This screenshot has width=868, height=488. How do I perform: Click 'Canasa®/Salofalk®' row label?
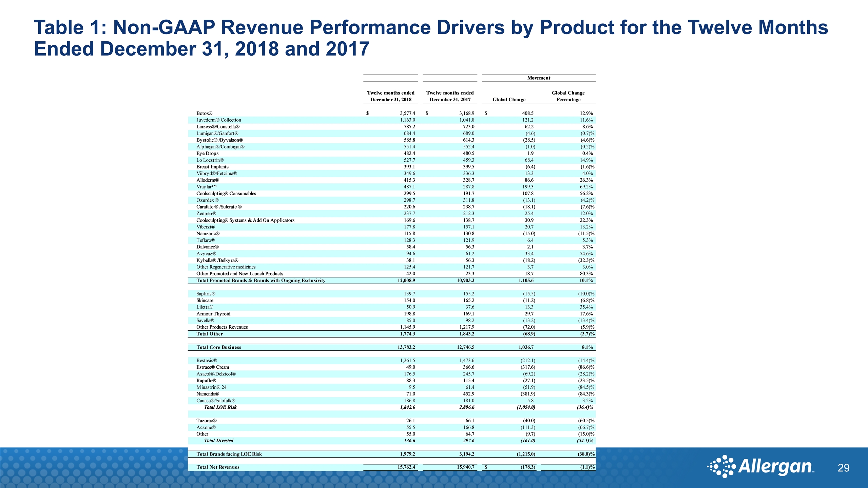click(x=216, y=401)
